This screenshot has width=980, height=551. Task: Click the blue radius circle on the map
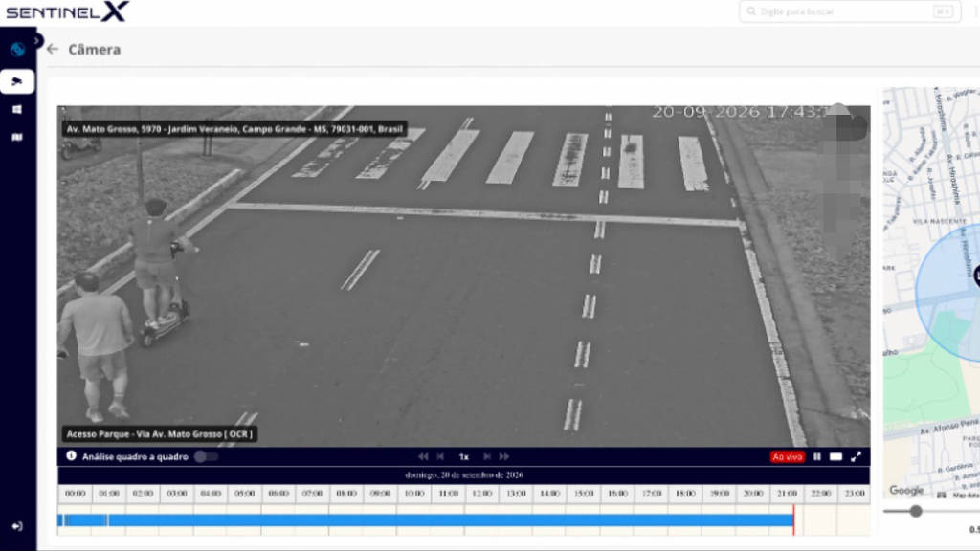(x=950, y=293)
